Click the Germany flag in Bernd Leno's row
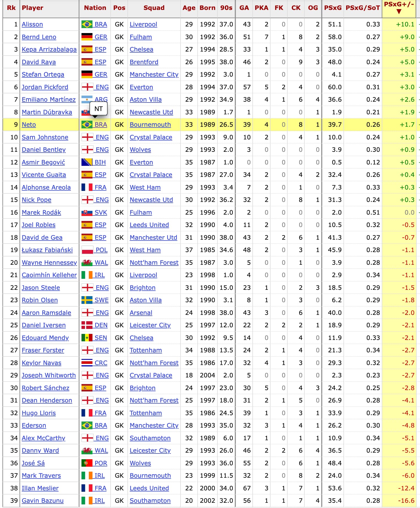The width and height of the screenshot is (420, 508). click(x=87, y=37)
